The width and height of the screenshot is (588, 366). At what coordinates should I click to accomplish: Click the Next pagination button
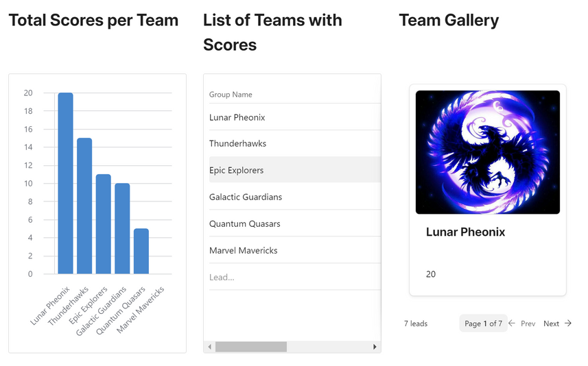[558, 324]
